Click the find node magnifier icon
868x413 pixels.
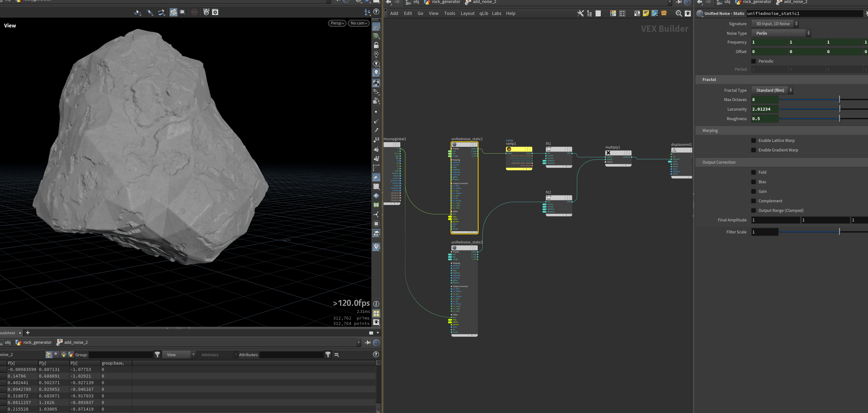pyautogui.click(x=679, y=13)
